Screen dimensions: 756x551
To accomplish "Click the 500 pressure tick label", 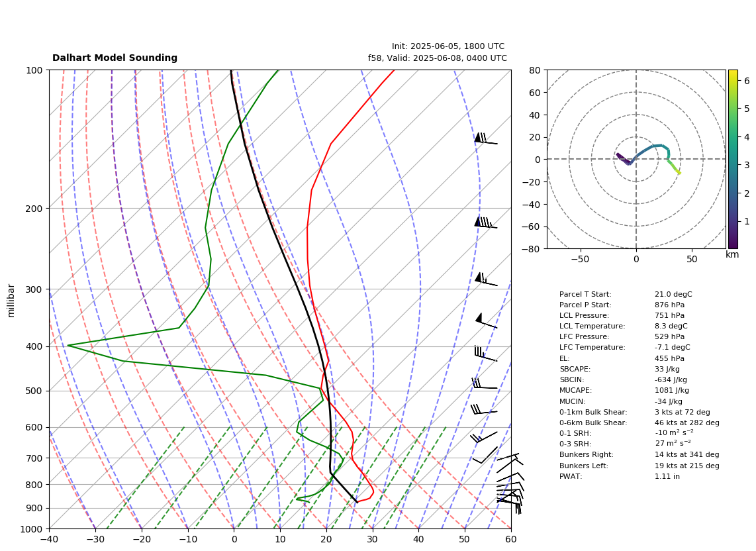I will pos(34,391).
